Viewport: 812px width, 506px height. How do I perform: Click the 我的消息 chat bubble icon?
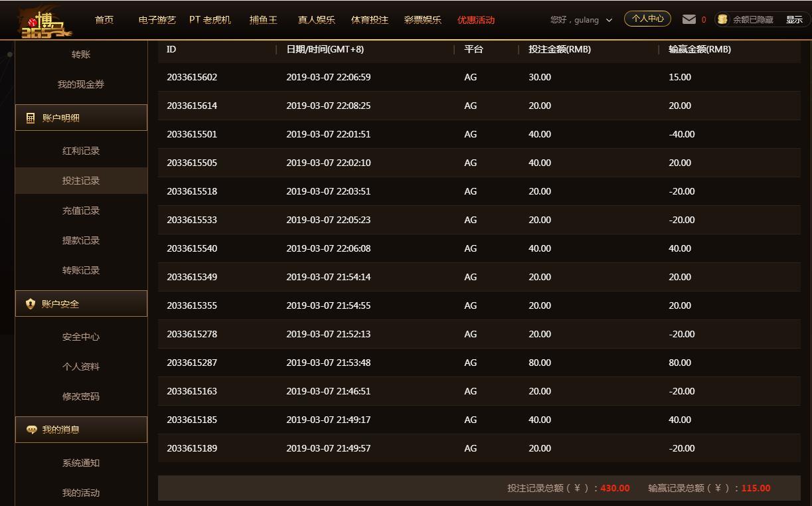pyautogui.click(x=31, y=430)
